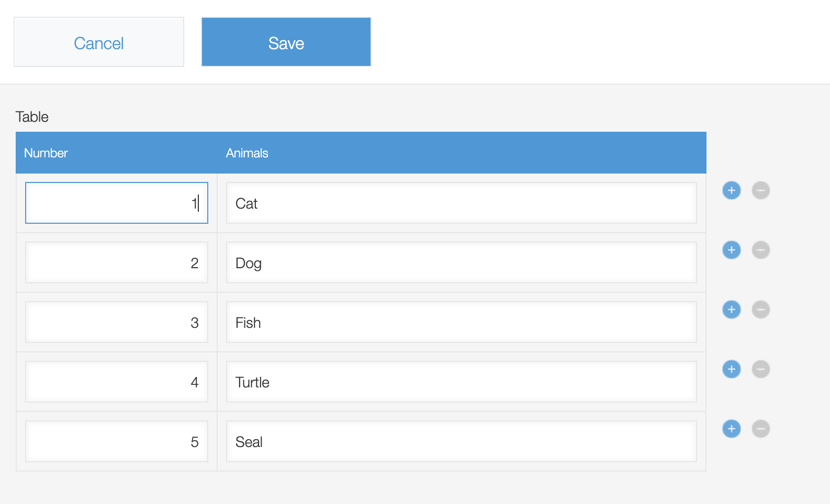Screen dimensions: 830x504
Task: Edit the Animals field with Dog
Action: [461, 262]
